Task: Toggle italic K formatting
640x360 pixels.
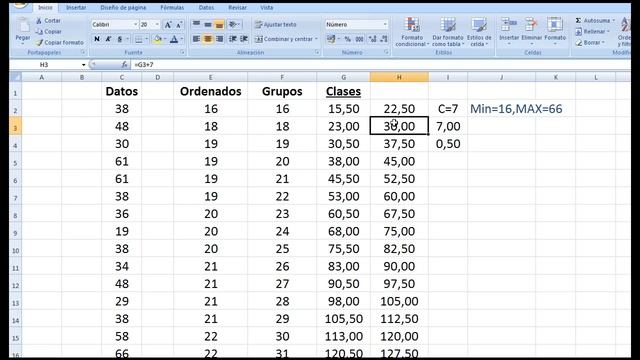Action: click(108, 39)
